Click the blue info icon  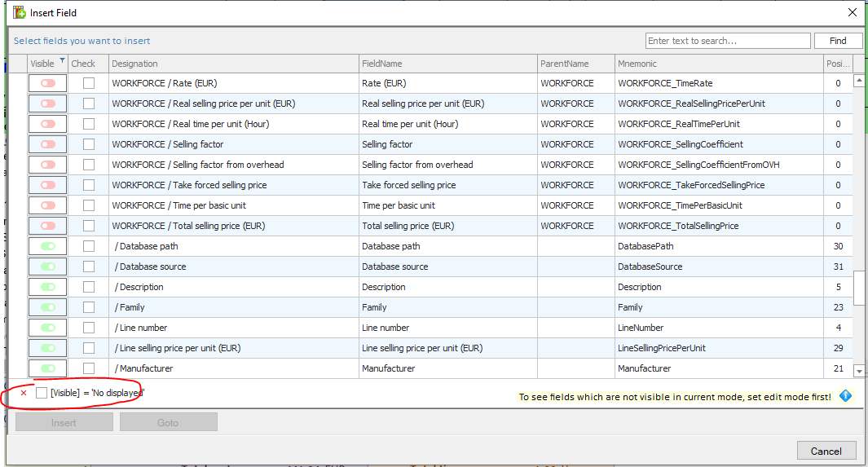click(845, 396)
